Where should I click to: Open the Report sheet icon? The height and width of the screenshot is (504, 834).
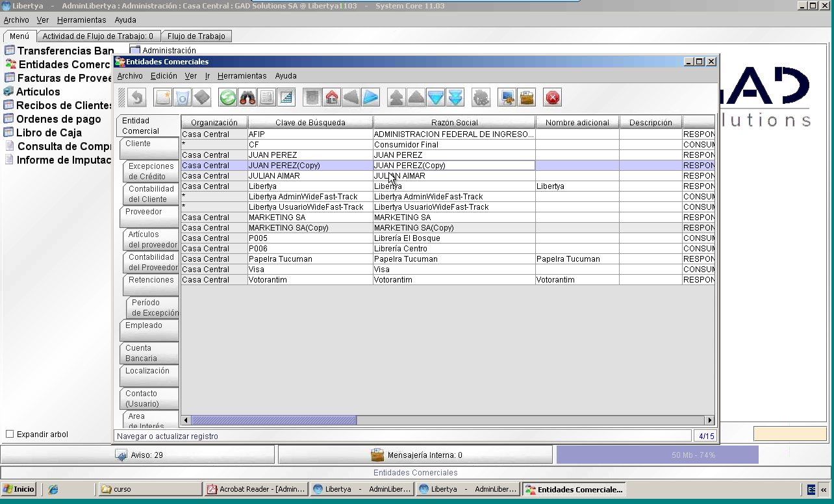[267, 97]
